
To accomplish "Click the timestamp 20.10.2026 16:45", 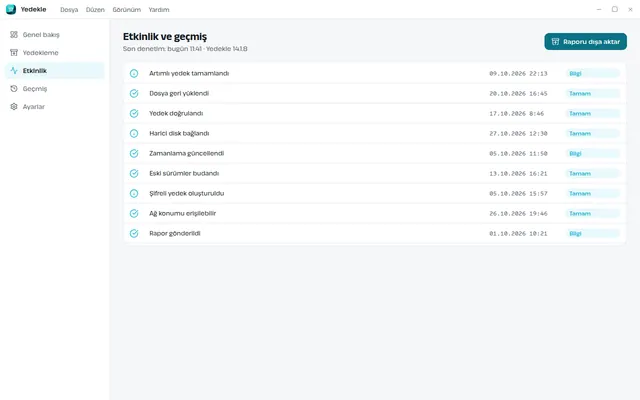I will click(x=518, y=93).
